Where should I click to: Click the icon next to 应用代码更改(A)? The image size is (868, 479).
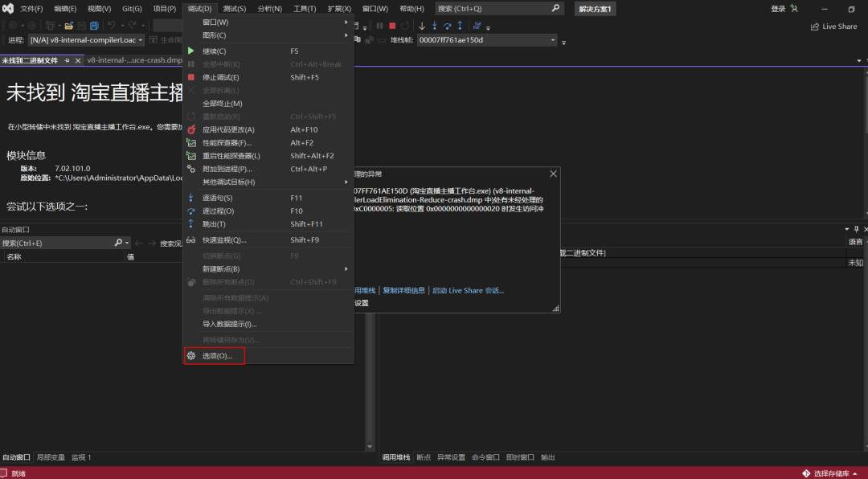point(191,129)
